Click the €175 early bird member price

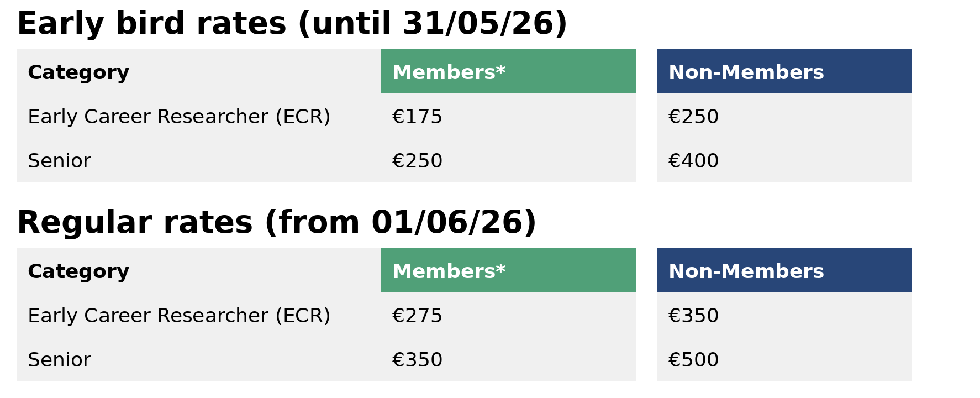417,117
